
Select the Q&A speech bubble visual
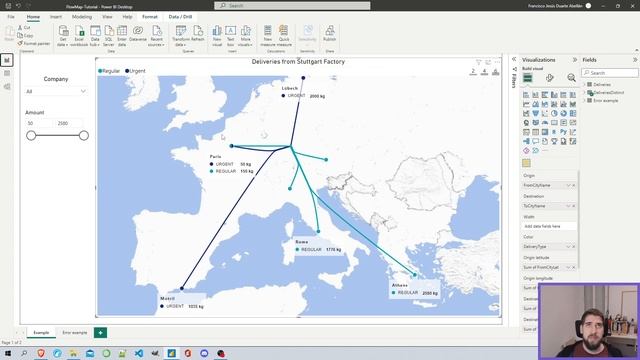(x=536, y=141)
